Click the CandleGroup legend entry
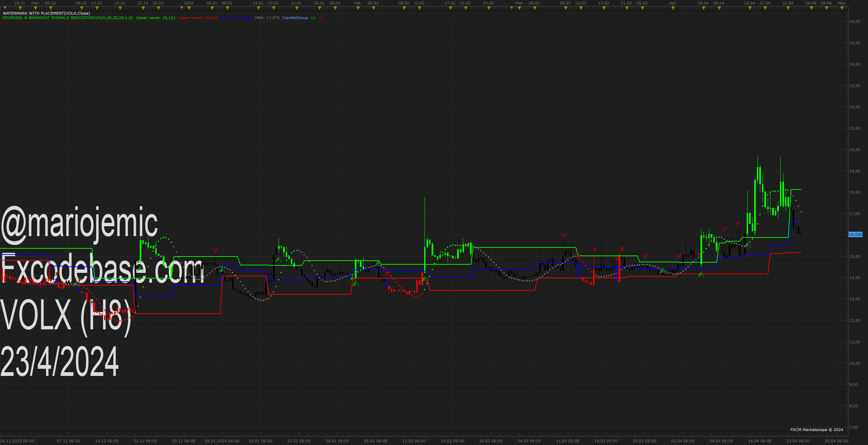This screenshot has width=868, height=445. (295, 18)
